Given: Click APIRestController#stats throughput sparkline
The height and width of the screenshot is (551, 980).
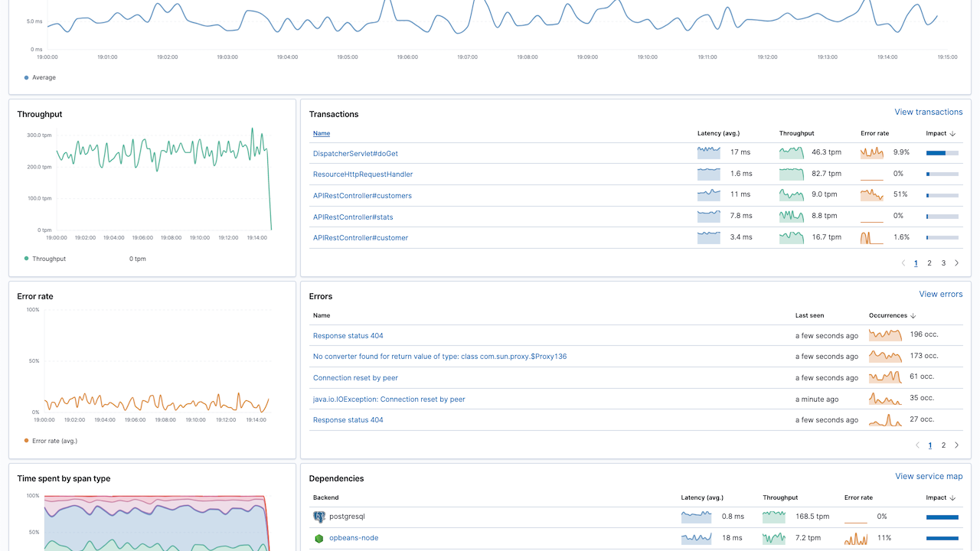Looking at the screenshot, I should pos(791,217).
